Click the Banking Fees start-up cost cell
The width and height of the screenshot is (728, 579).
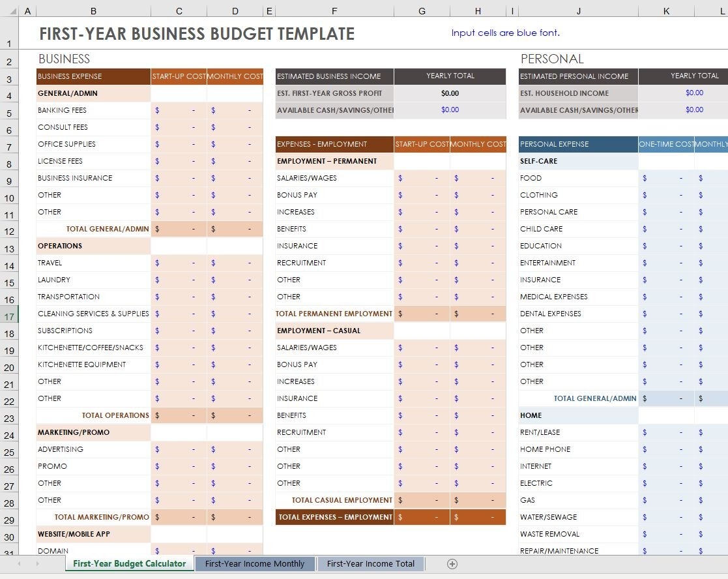(179, 110)
